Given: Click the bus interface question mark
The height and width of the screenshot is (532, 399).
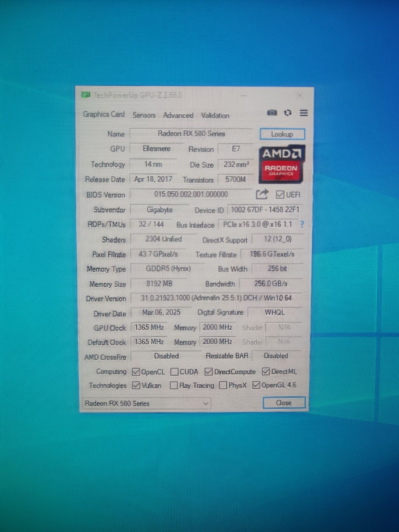Looking at the screenshot, I should click(302, 224).
